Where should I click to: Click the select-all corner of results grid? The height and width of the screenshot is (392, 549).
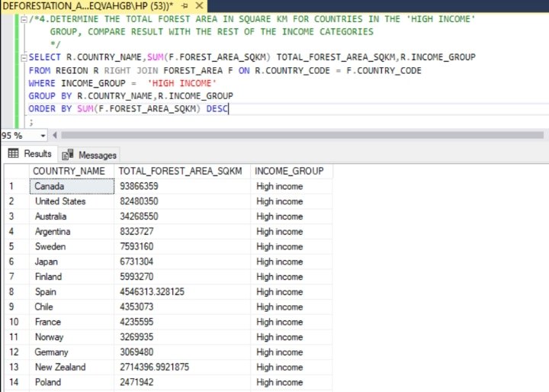point(17,171)
